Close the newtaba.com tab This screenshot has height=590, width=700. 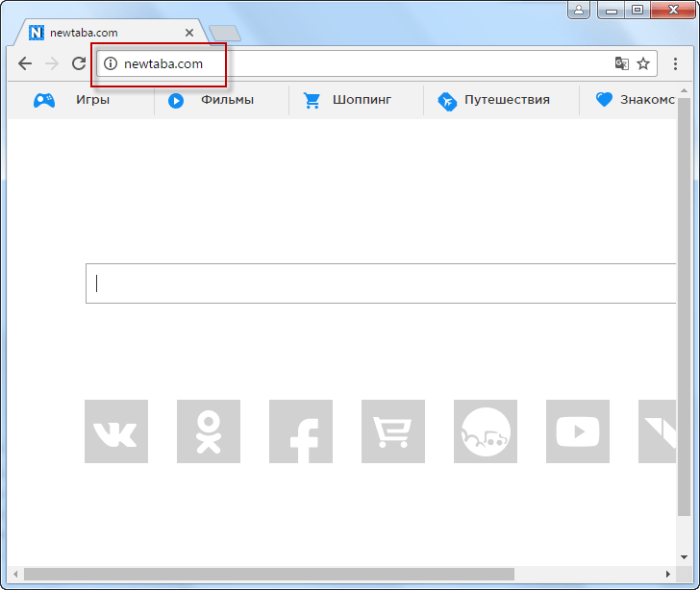pyautogui.click(x=189, y=33)
